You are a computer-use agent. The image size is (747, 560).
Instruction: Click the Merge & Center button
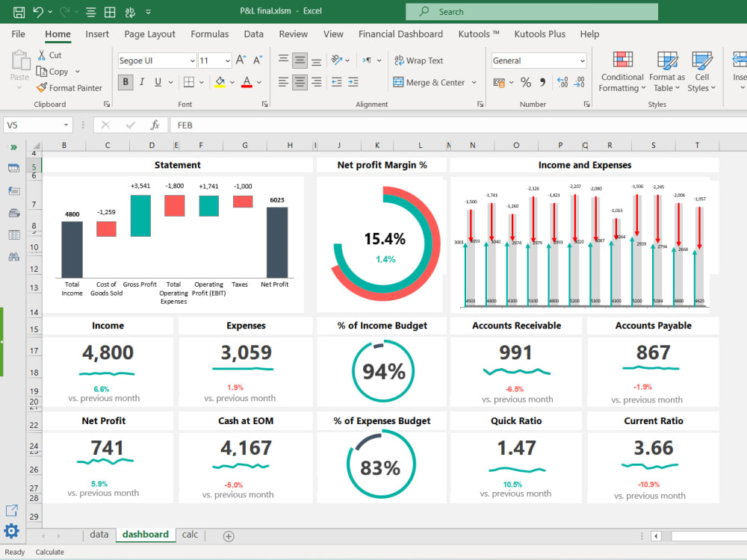coord(429,83)
